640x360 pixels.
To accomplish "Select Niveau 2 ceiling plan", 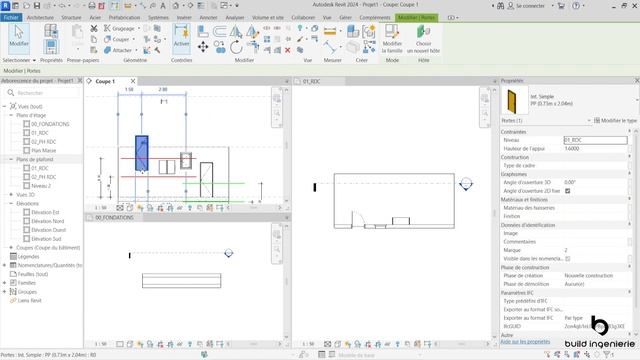I will pos(41,186).
